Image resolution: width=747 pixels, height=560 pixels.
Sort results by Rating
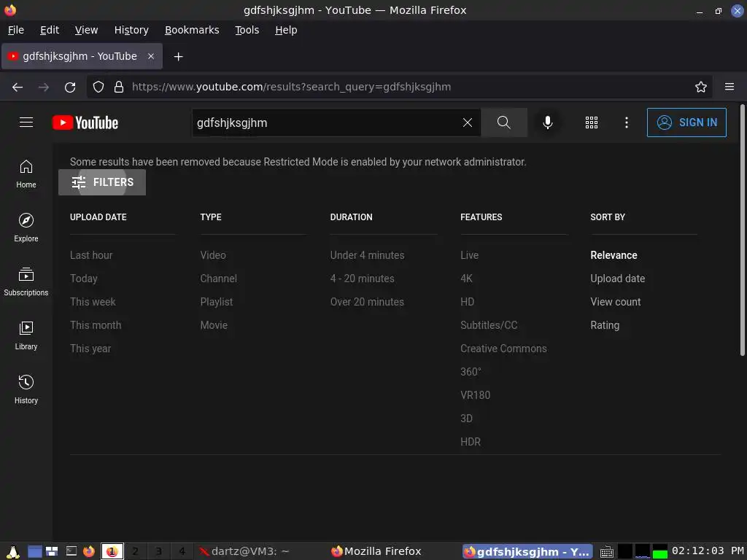click(605, 325)
